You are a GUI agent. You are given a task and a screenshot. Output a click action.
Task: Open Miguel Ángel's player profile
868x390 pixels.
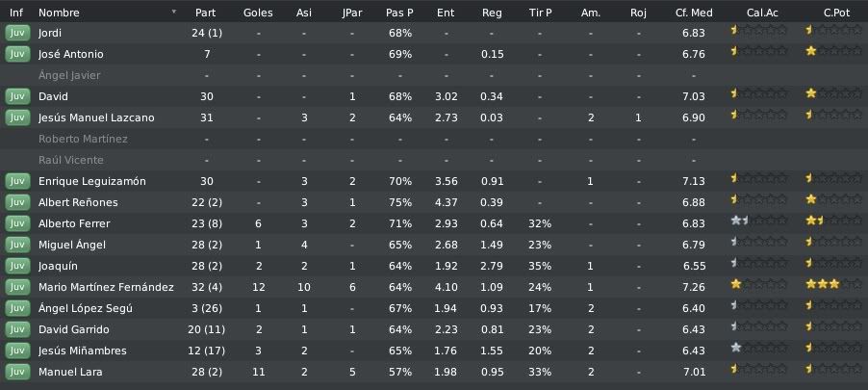coord(72,245)
